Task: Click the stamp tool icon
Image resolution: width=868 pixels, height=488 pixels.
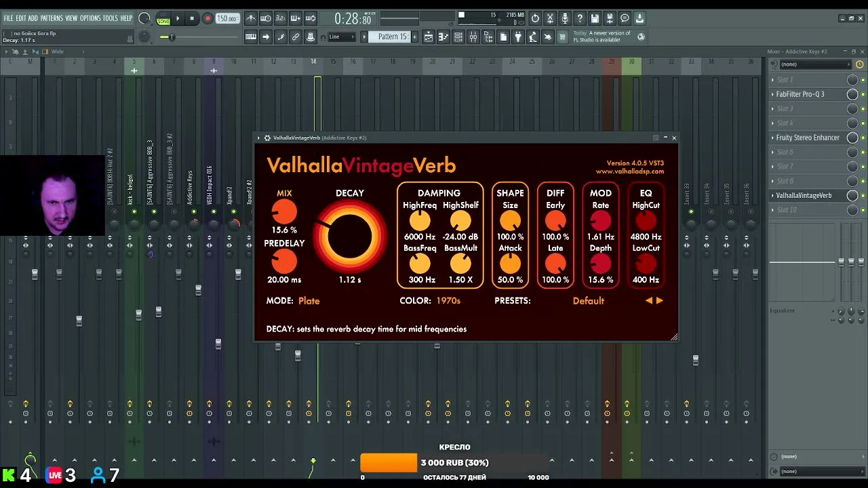Action: click(311, 37)
